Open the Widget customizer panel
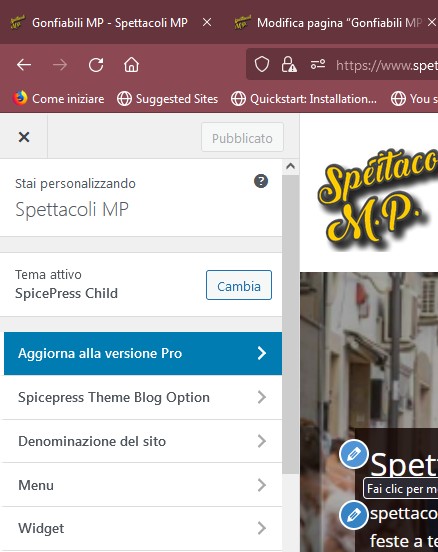Screen dimensions: 438x552 [142, 528]
